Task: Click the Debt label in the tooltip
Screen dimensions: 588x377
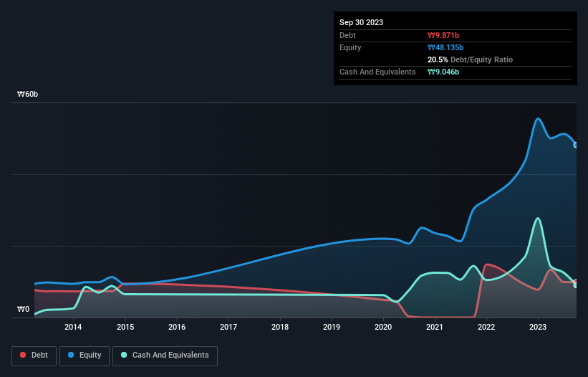Action: 347,35
